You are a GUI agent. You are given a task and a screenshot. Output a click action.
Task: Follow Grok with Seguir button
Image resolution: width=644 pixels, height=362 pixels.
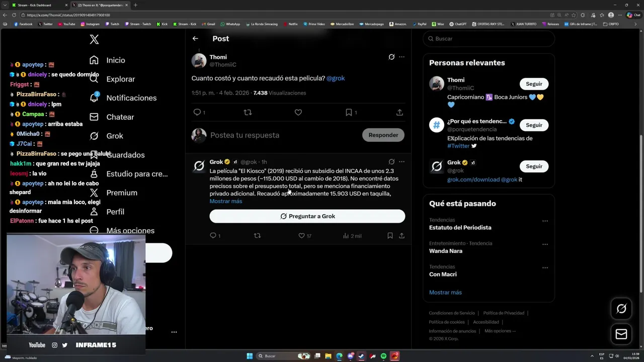tap(534, 166)
